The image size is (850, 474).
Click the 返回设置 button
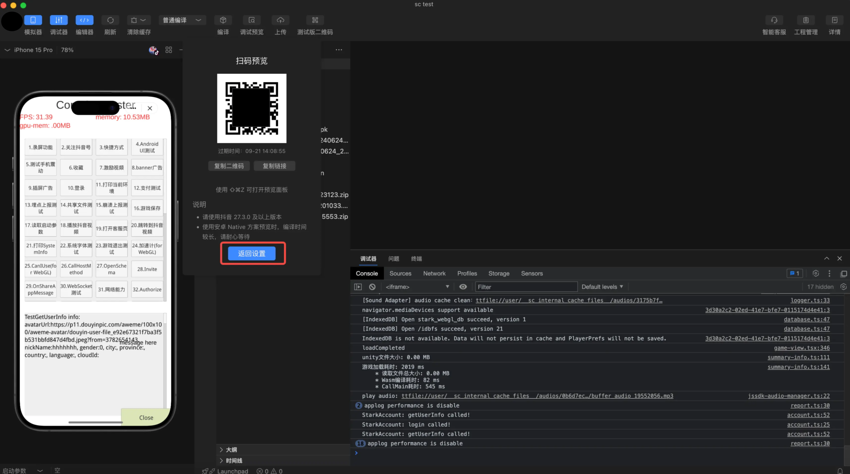click(x=252, y=254)
